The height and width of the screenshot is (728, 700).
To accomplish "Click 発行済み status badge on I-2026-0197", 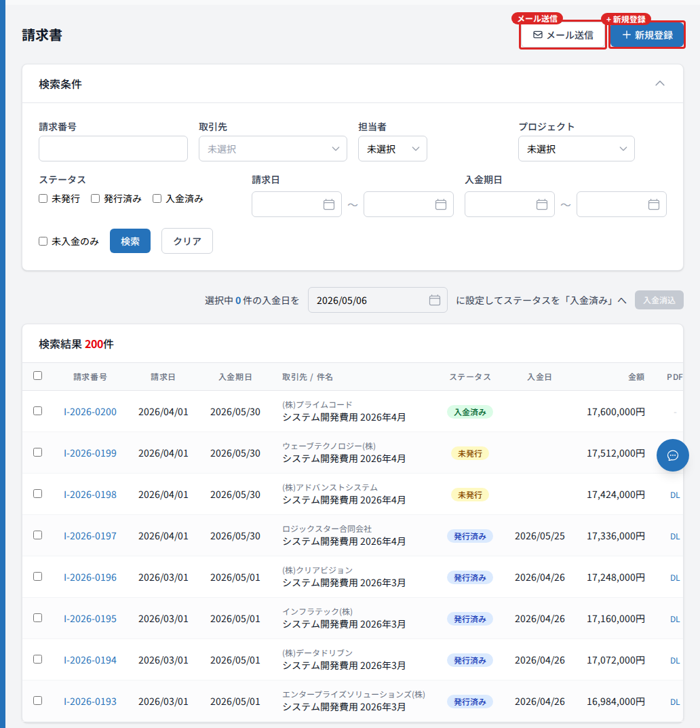I will [x=470, y=536].
